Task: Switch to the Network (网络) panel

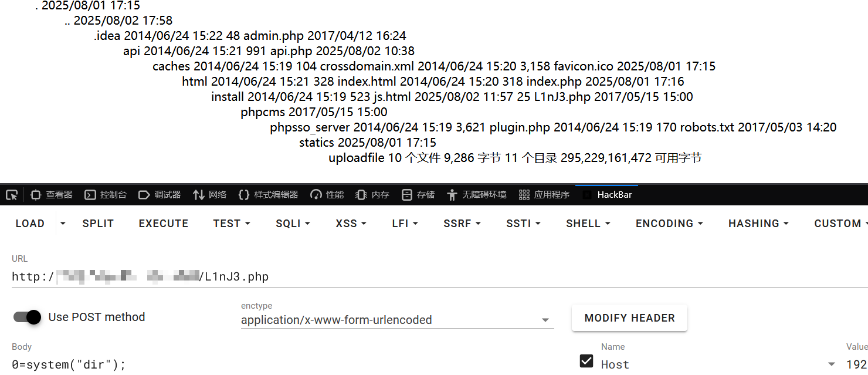Action: [210, 195]
